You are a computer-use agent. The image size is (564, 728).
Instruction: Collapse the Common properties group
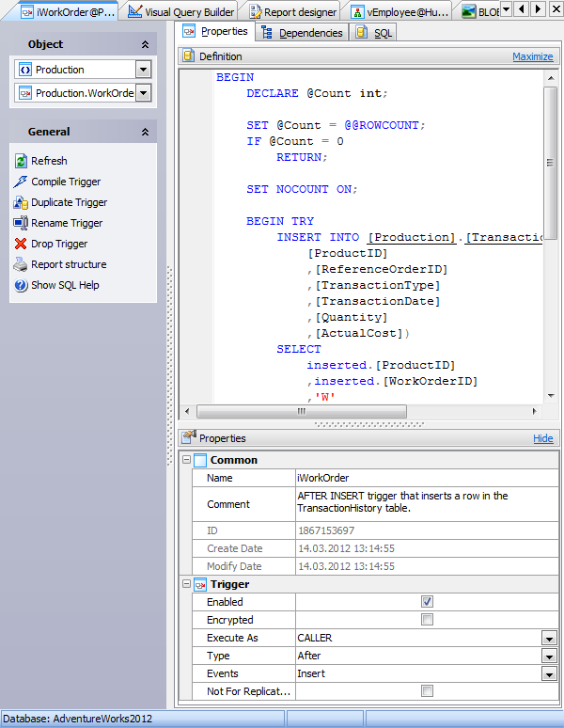186,460
